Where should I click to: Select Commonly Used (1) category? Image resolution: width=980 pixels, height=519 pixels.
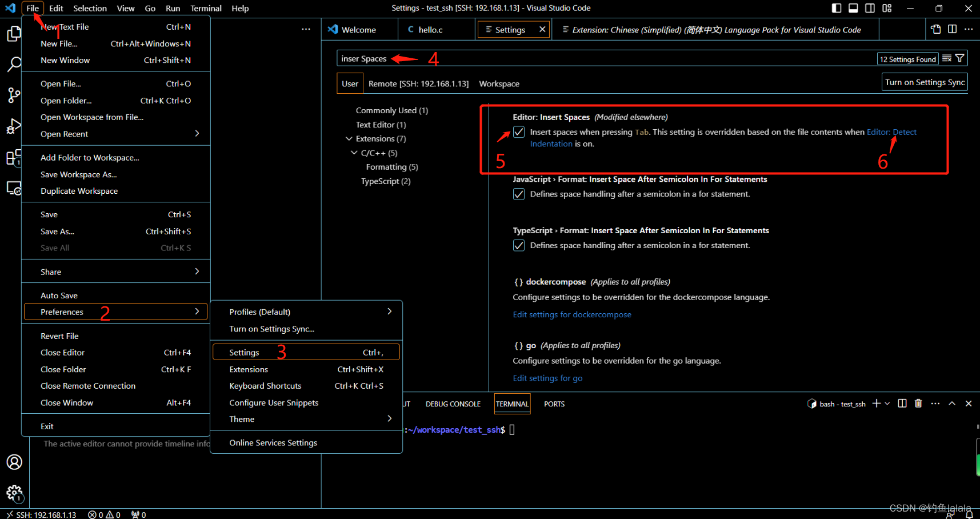[392, 110]
